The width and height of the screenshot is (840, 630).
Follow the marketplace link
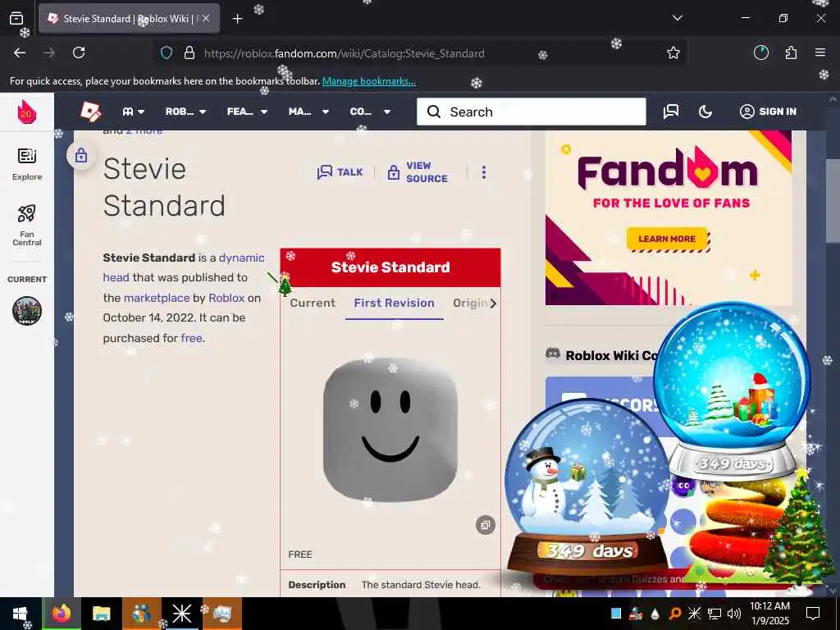click(157, 298)
